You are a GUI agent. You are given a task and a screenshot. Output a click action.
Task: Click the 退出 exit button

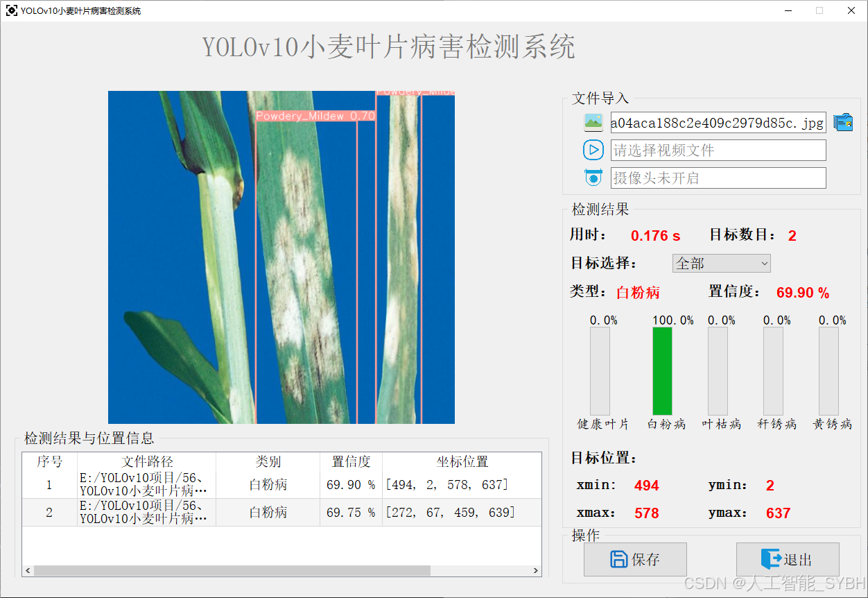coord(788,559)
